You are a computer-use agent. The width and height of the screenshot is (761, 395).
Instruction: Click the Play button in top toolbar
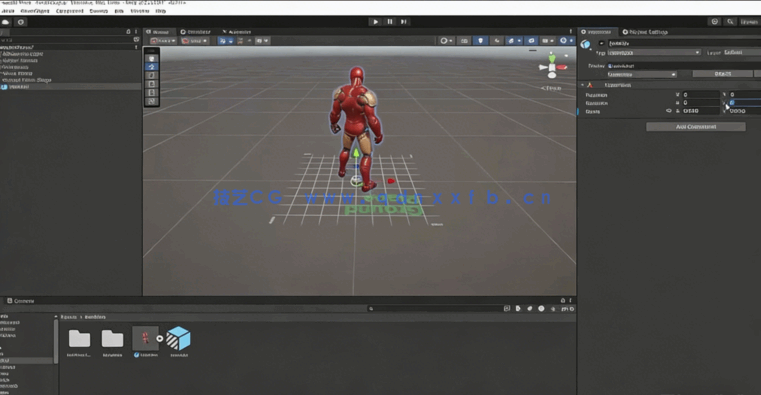(x=375, y=22)
